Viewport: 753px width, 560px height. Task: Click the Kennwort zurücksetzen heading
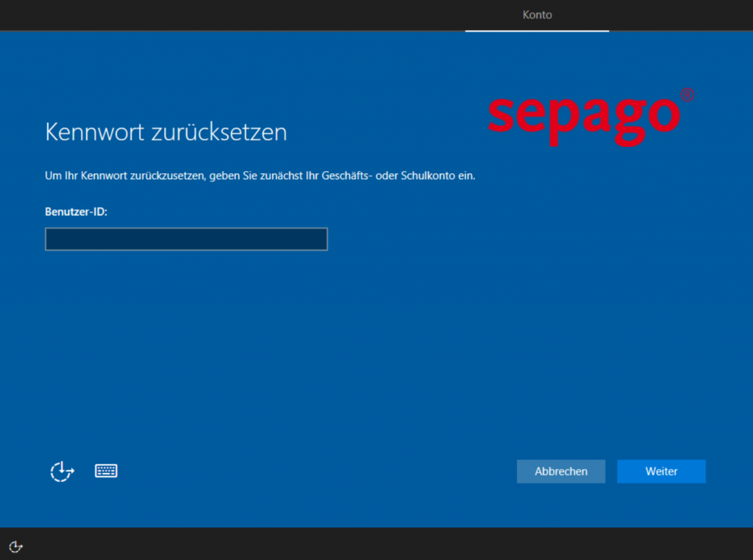[166, 132]
